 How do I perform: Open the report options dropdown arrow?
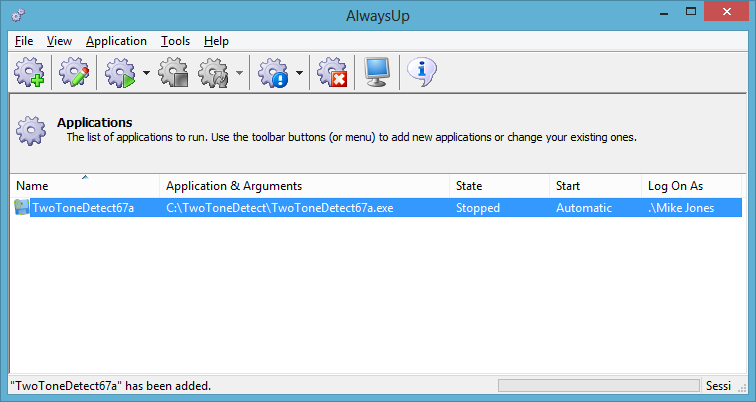[299, 73]
